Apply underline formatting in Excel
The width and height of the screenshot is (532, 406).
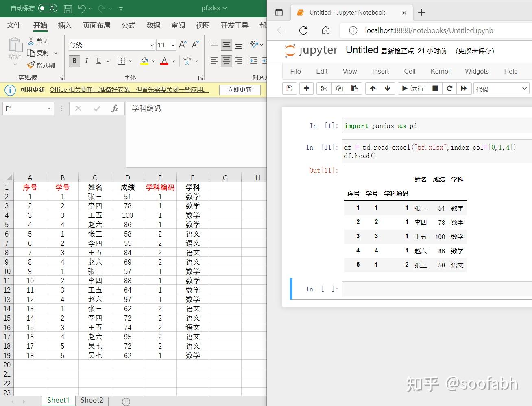[98, 61]
